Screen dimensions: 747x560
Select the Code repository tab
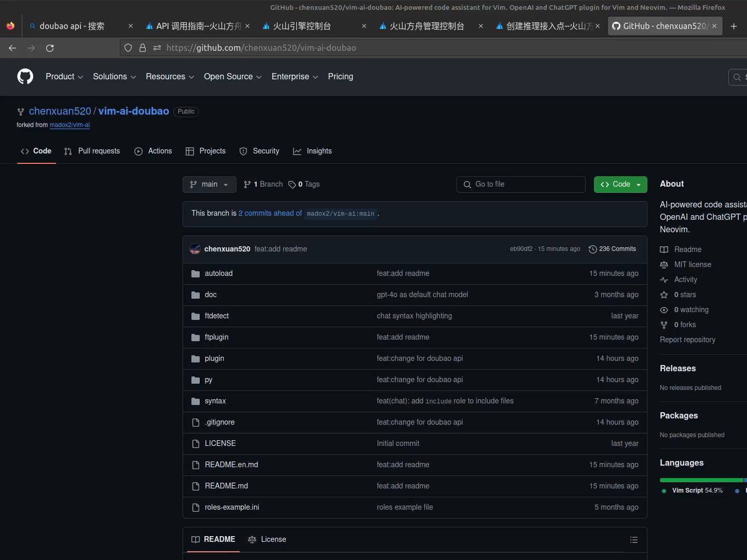[36, 151]
